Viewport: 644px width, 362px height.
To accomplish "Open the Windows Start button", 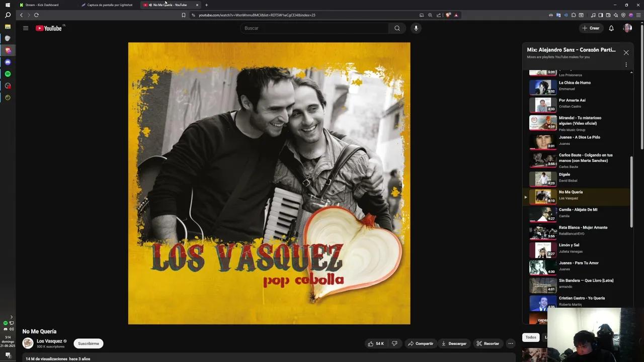I will coord(8,5).
